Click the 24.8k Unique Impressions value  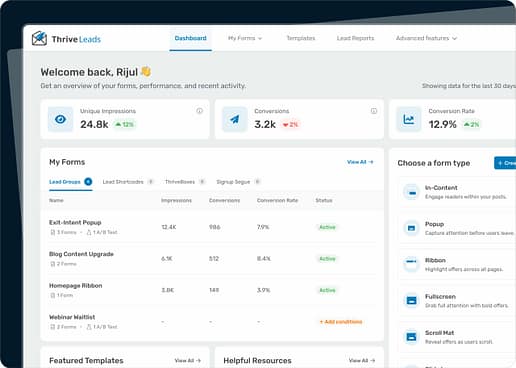coord(94,125)
